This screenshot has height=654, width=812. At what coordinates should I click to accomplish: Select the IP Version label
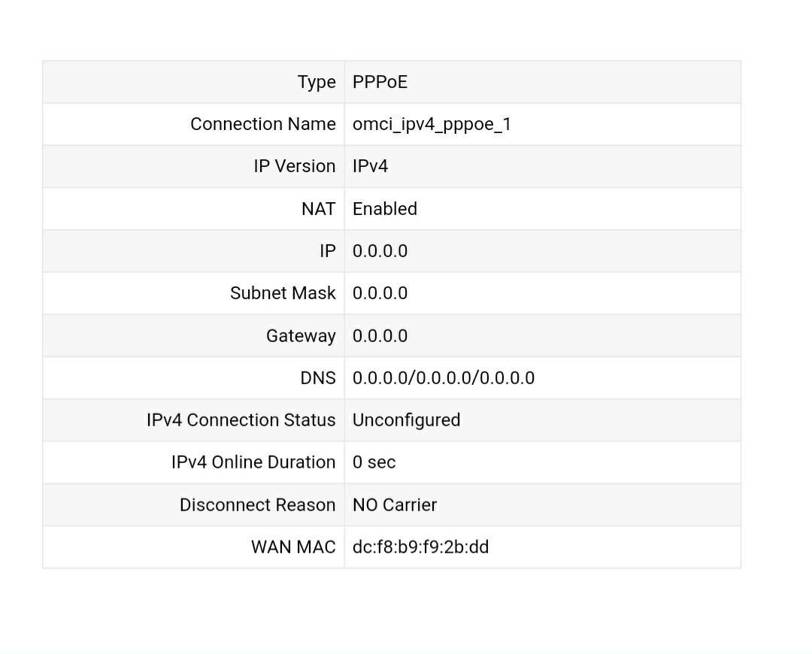pyautogui.click(x=294, y=166)
